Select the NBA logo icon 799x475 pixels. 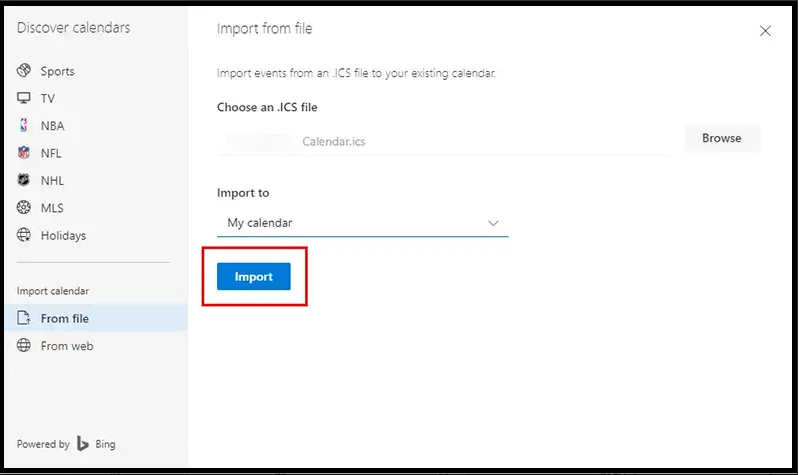24,126
